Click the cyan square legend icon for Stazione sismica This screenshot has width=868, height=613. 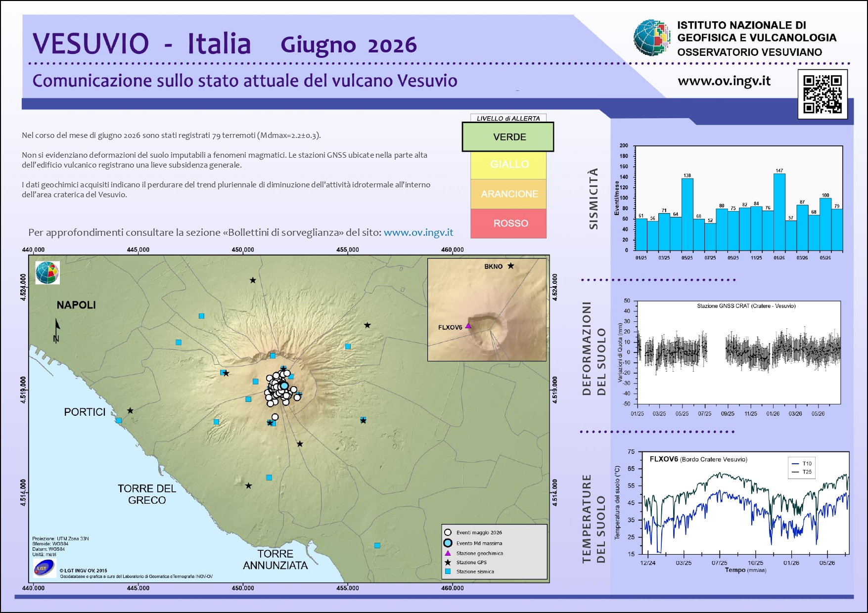click(448, 571)
